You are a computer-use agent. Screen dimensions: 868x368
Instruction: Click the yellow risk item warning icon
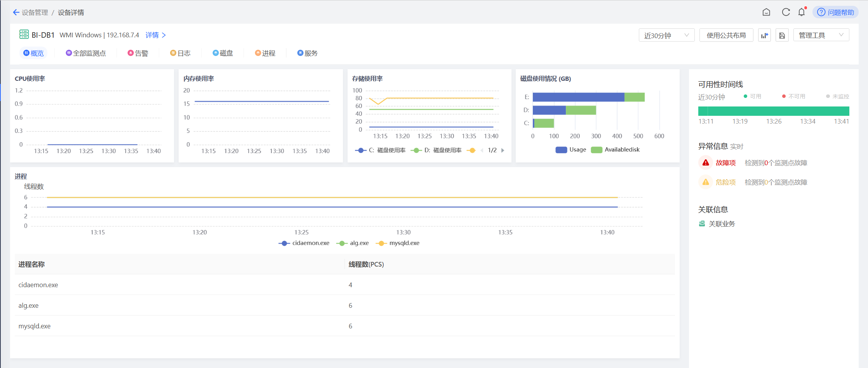point(706,182)
